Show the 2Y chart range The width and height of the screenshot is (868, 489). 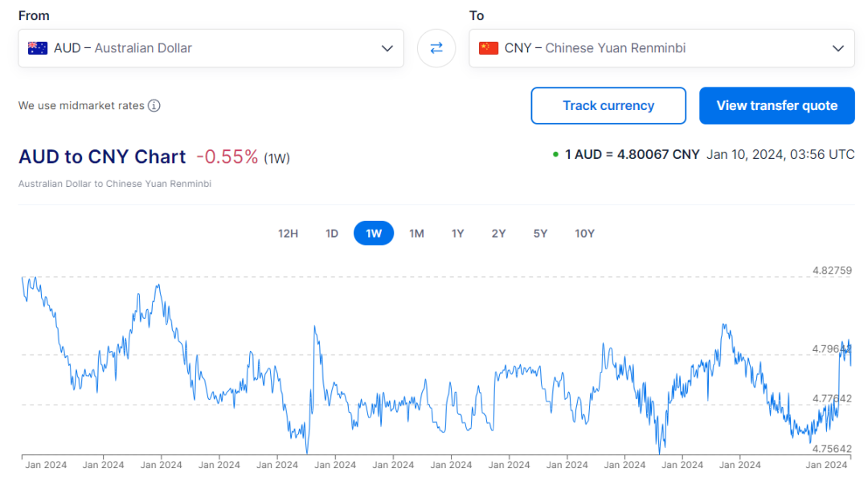[x=498, y=234]
